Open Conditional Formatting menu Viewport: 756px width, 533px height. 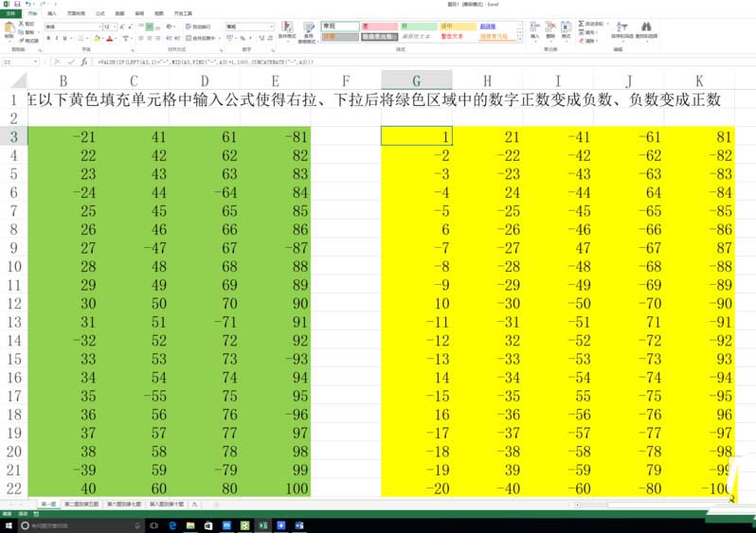click(x=287, y=30)
